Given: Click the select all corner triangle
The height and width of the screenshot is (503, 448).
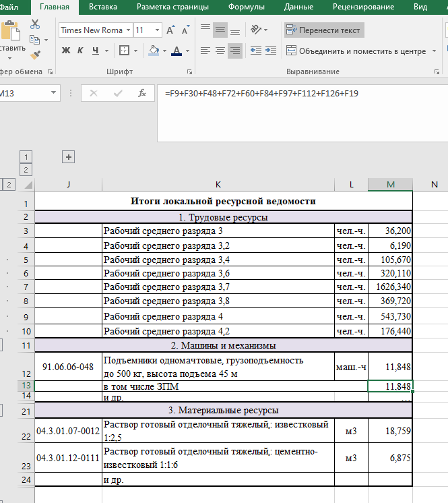Looking at the screenshot, I should click(28, 185).
